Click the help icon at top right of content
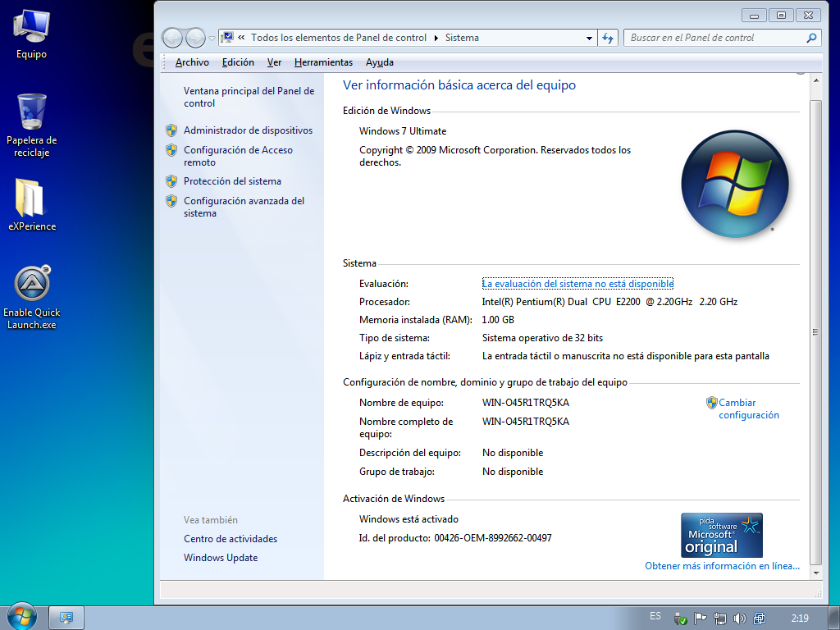This screenshot has width=840, height=630. (x=801, y=71)
